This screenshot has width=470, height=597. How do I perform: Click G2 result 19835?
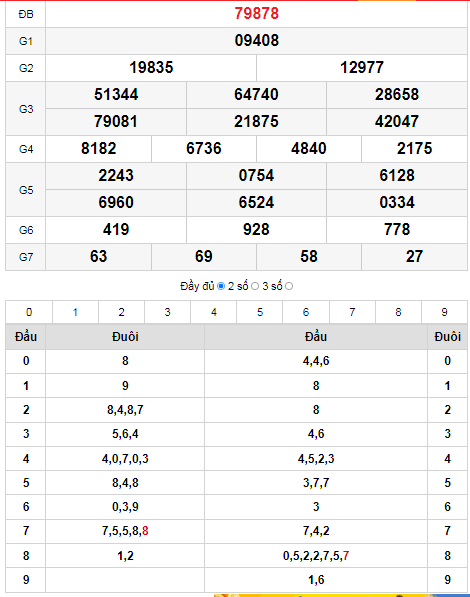pos(151,68)
